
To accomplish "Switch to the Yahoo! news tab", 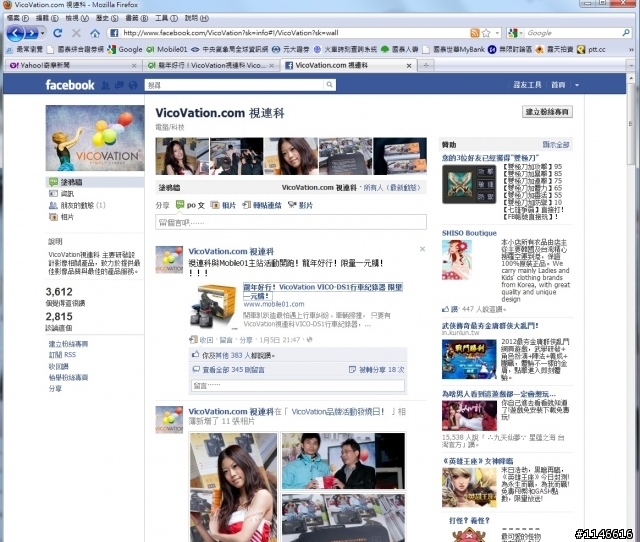I will (73, 65).
